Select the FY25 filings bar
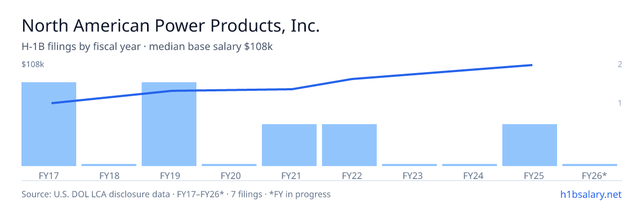The image size is (644, 215). click(x=530, y=145)
